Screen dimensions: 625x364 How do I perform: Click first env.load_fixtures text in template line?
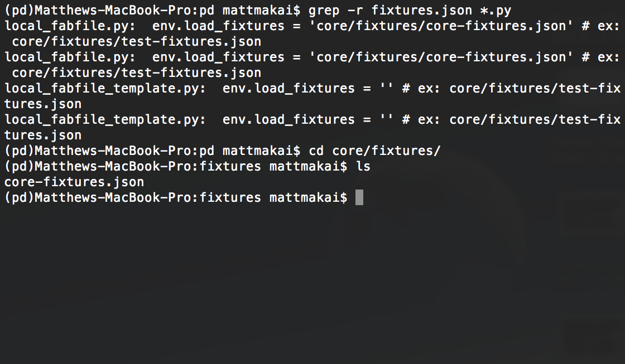click(x=289, y=89)
